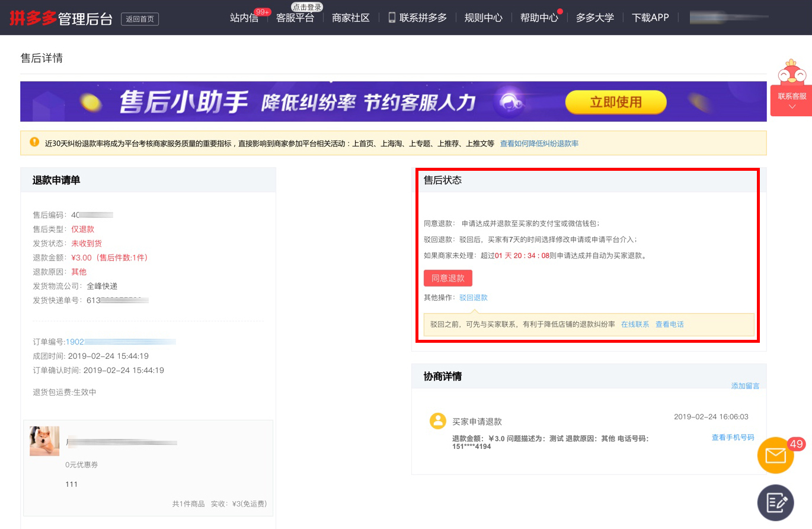This screenshot has width=812, height=529.
Task: Open 查看如何降低纠纷退款率 link
Action: click(539, 144)
